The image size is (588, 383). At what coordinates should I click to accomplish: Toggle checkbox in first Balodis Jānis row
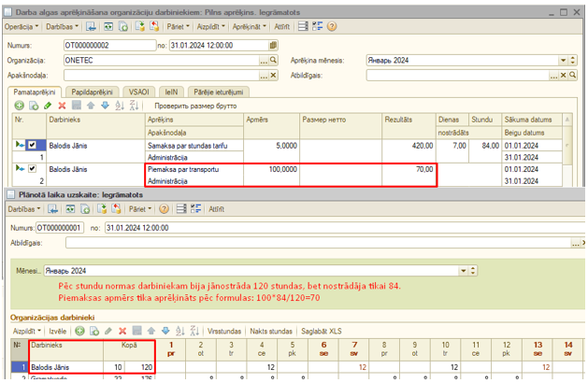click(x=34, y=146)
